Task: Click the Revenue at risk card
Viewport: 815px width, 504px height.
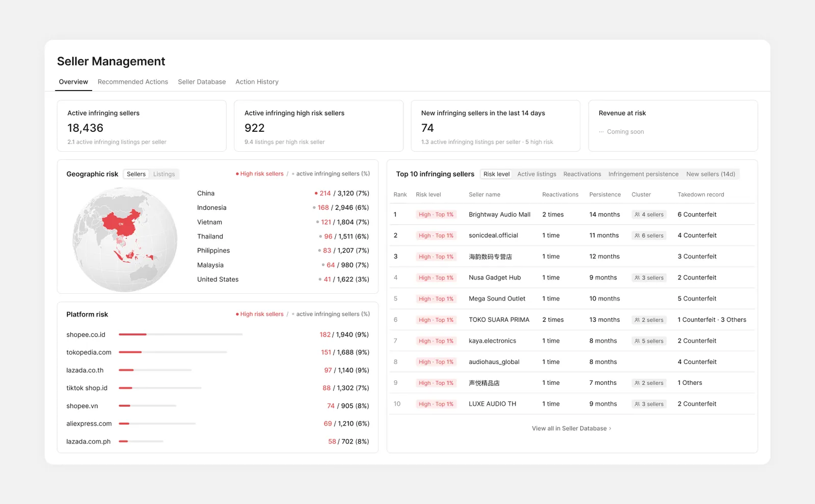Action: pyautogui.click(x=673, y=126)
